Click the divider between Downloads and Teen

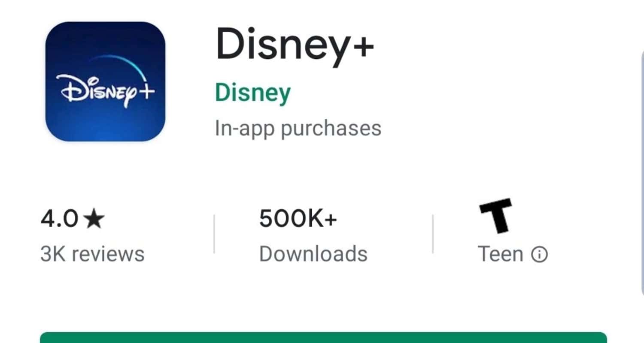(x=433, y=234)
